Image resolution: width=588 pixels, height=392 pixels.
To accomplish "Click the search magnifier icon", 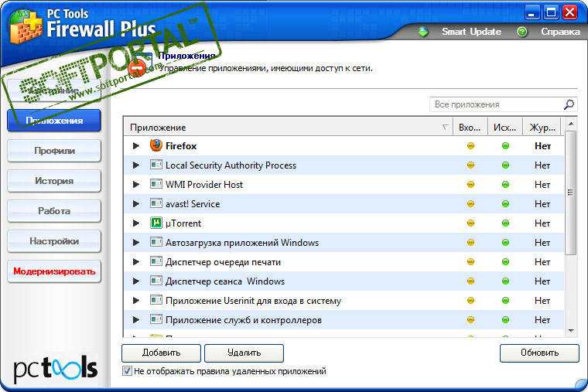I will click(x=569, y=104).
